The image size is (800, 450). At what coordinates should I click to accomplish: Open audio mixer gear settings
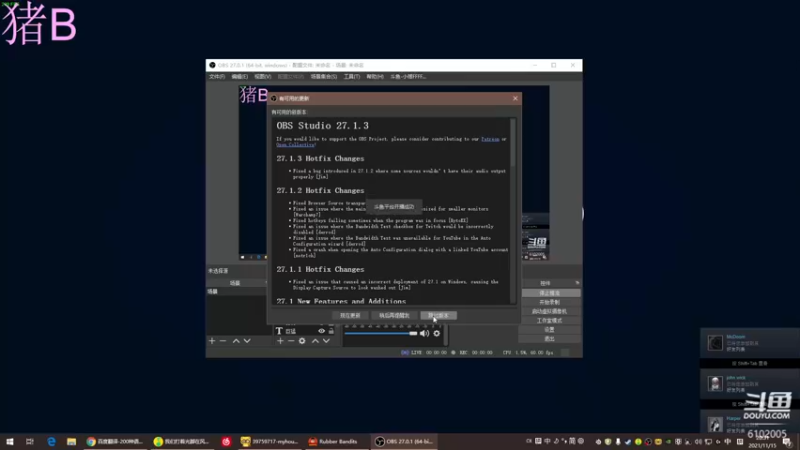click(437, 333)
